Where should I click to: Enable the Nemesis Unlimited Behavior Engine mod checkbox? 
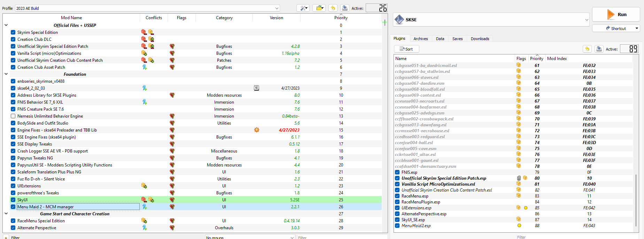click(x=13, y=116)
